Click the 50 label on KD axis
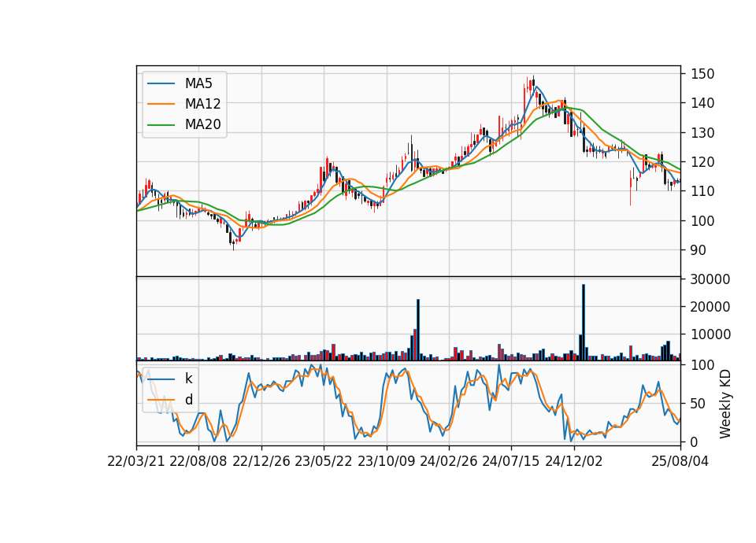The width and height of the screenshot is (756, 543). [699, 403]
